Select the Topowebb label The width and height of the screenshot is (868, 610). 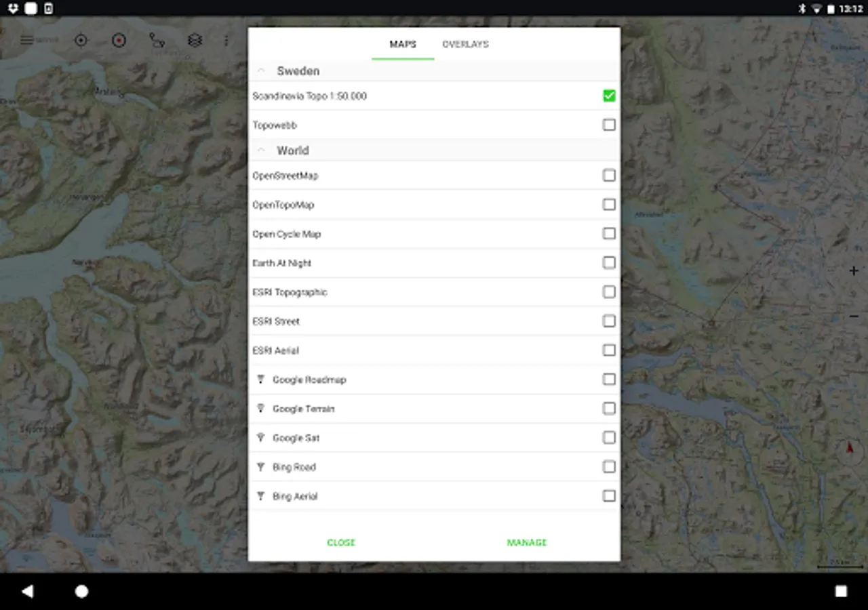pos(275,125)
